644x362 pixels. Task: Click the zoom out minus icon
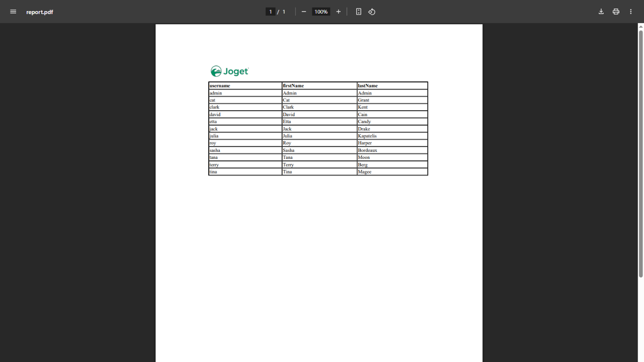tap(304, 12)
